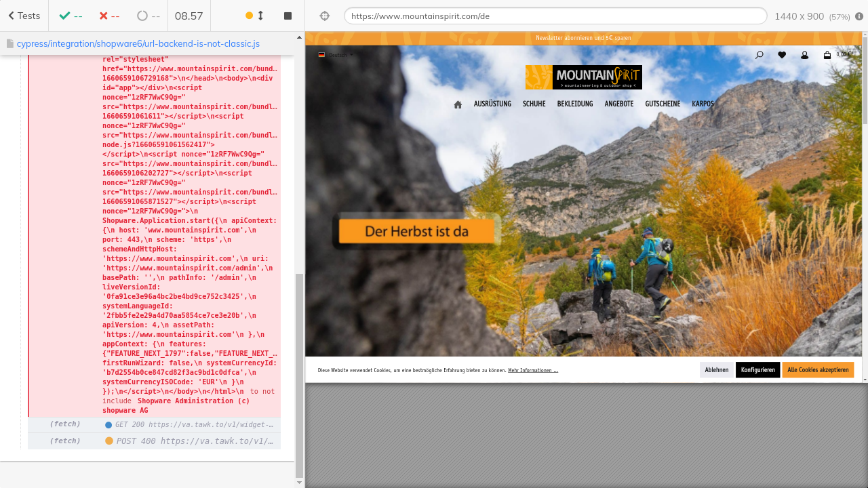Open the selector playground crosshair
The image size is (868, 488).
[x=324, y=16]
